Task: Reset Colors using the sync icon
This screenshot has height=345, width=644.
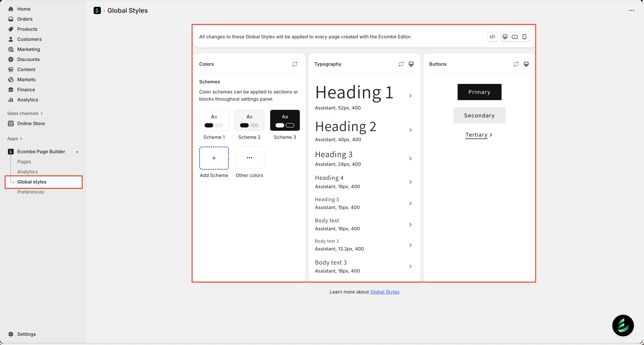Action: coord(295,64)
